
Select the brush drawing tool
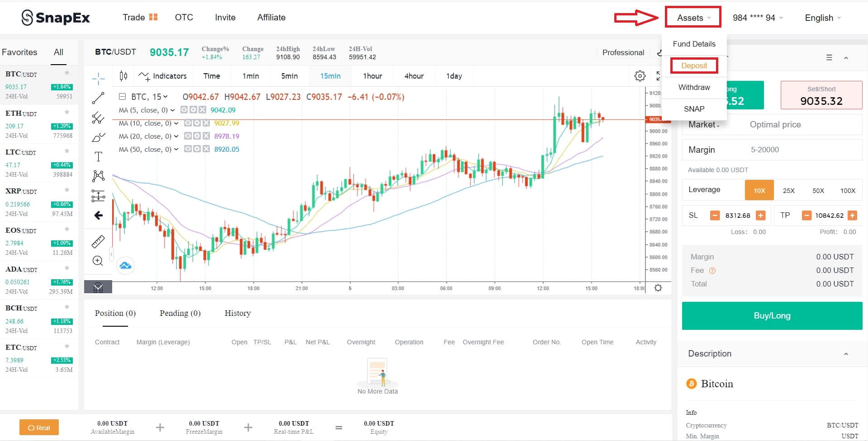coord(98,137)
